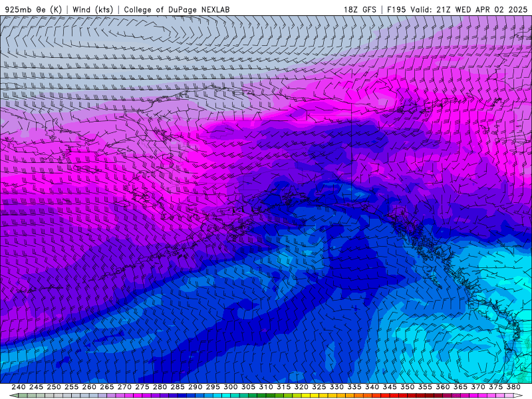Screen dimensions: 532x399
Task: Click the 360 color scale label
Action: pyautogui.click(x=443, y=387)
